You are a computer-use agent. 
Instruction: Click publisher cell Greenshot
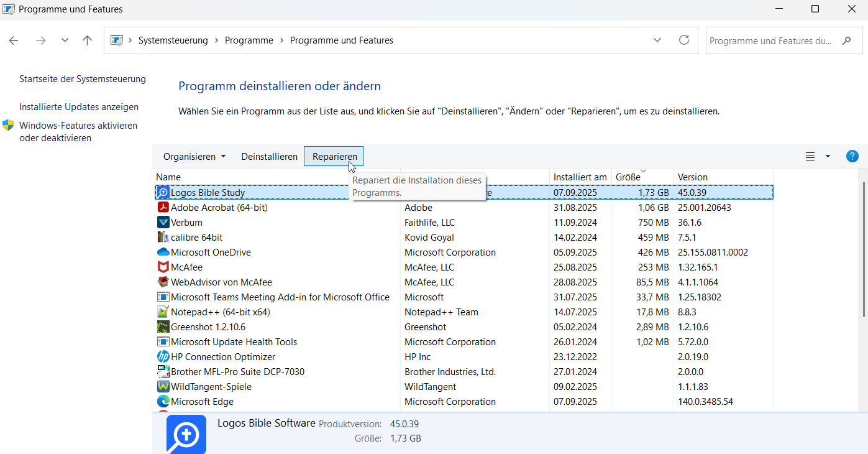point(426,327)
